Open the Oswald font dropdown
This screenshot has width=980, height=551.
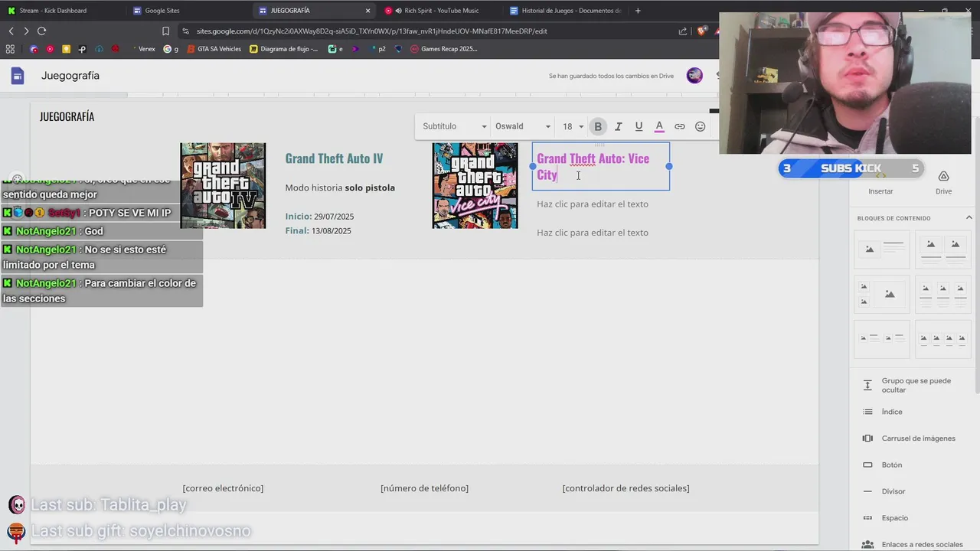[x=523, y=126]
